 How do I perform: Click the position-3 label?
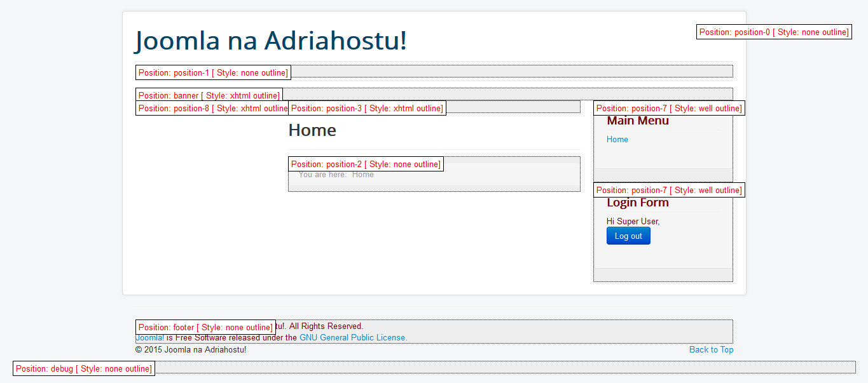point(367,108)
